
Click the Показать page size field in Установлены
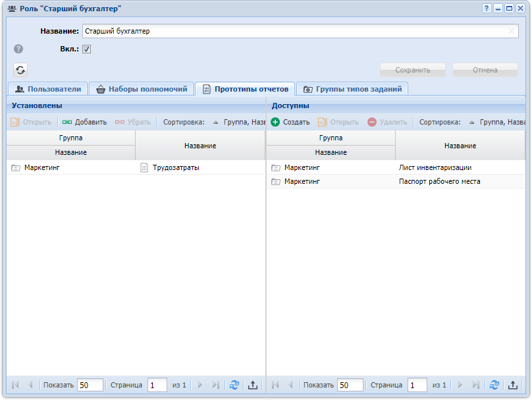(x=90, y=385)
